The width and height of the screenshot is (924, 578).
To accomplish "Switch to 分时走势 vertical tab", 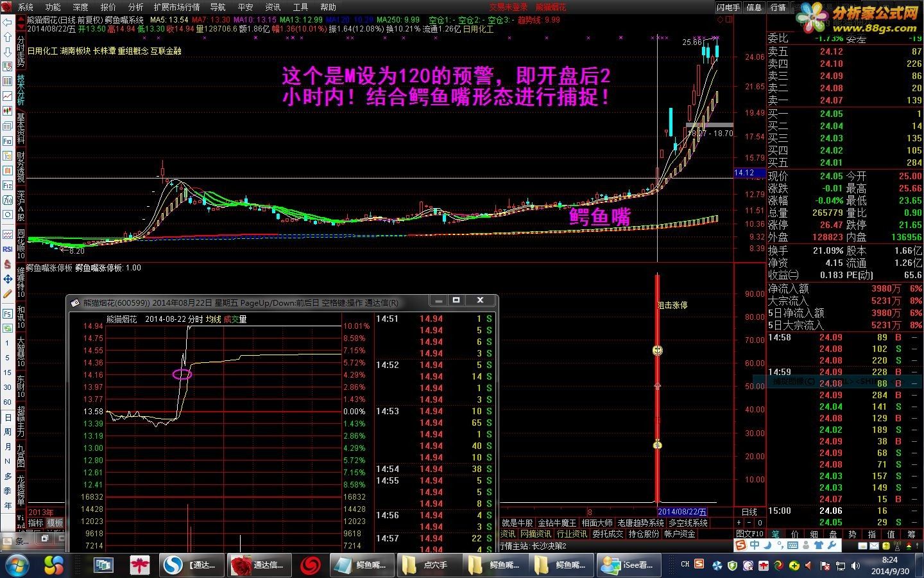I will tap(21, 51).
